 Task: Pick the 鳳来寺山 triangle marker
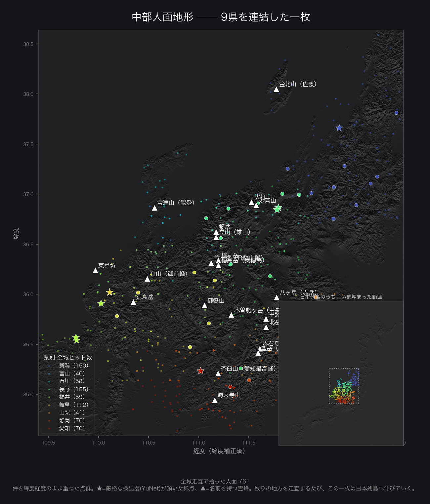click(x=215, y=401)
